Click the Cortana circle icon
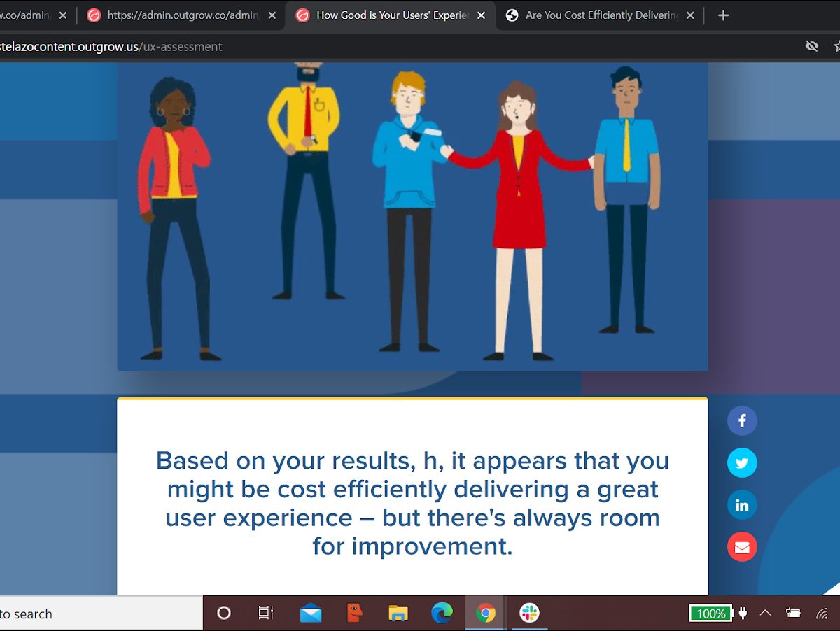The image size is (840, 631). [x=224, y=614]
